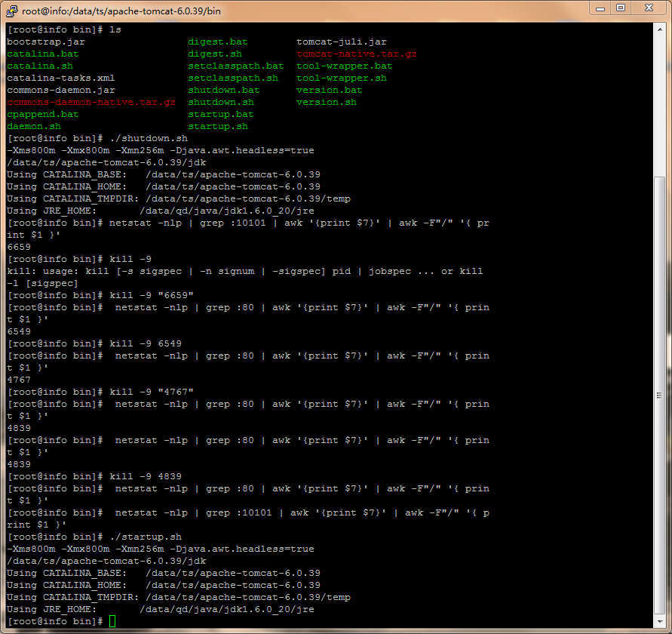Click catalina.bat in the ls output

pos(43,54)
